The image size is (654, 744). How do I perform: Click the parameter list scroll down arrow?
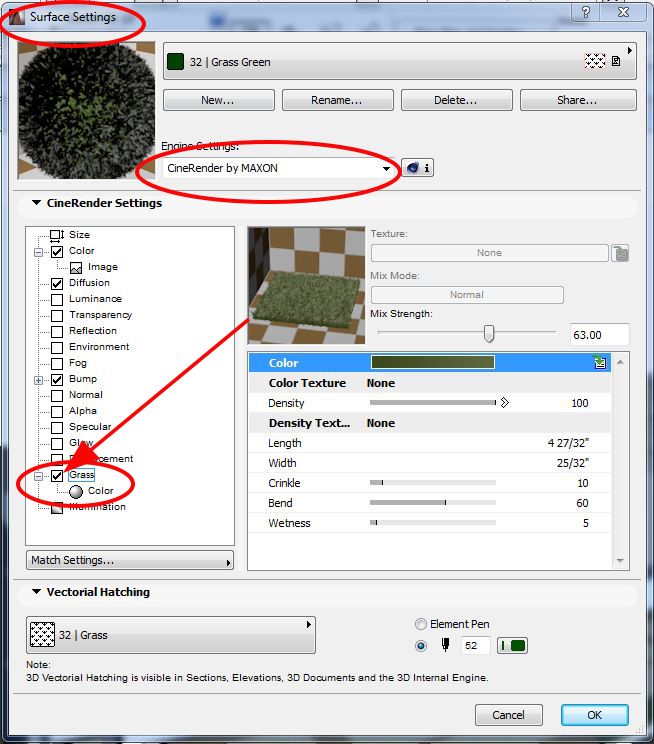(620, 560)
